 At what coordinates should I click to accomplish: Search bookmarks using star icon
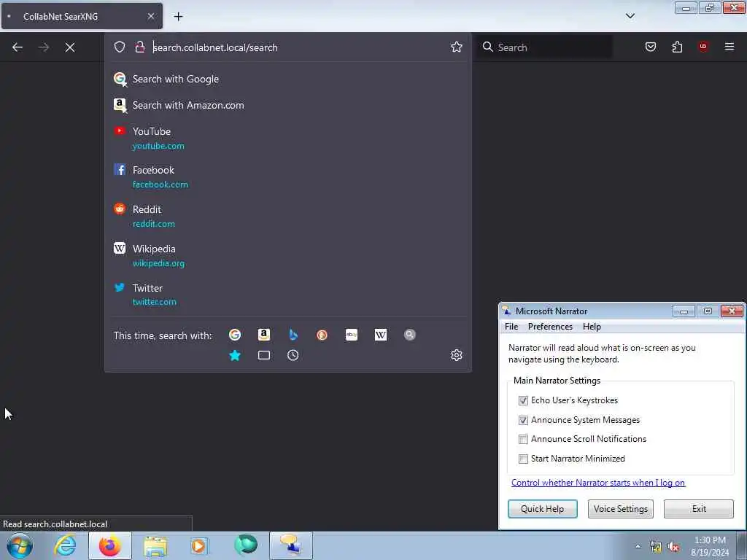point(235,355)
